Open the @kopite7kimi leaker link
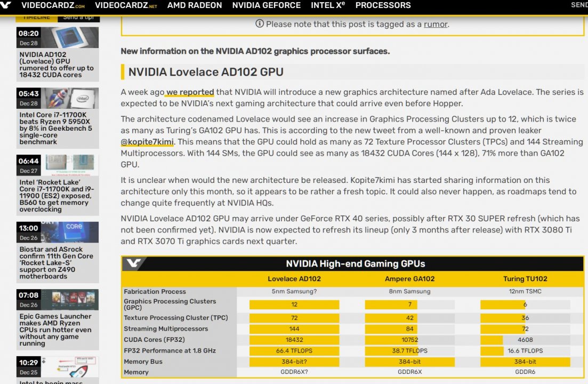This screenshot has width=588, height=384. tap(147, 142)
